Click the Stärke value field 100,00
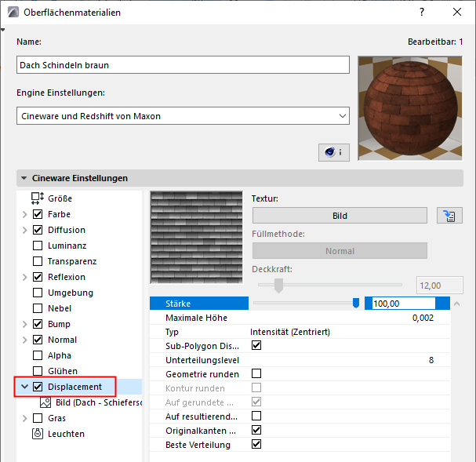Viewport: 476px width, 462px height. tap(404, 304)
